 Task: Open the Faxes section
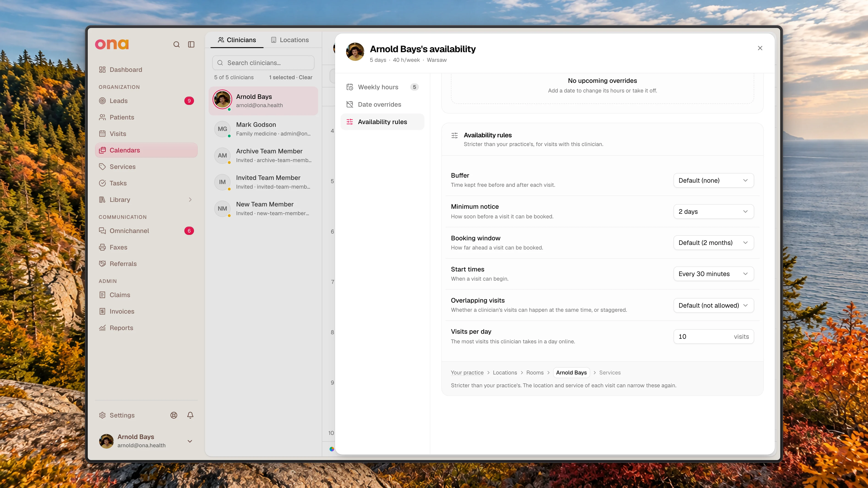(146, 247)
